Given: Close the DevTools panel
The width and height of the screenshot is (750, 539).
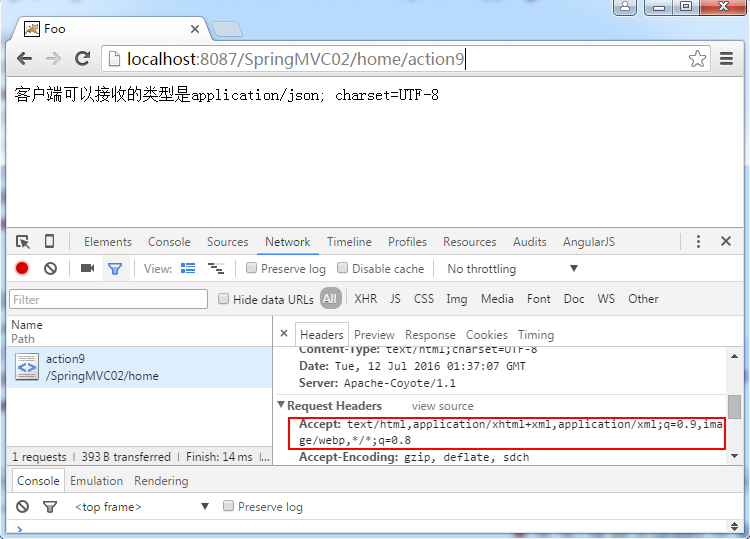Looking at the screenshot, I should [726, 241].
